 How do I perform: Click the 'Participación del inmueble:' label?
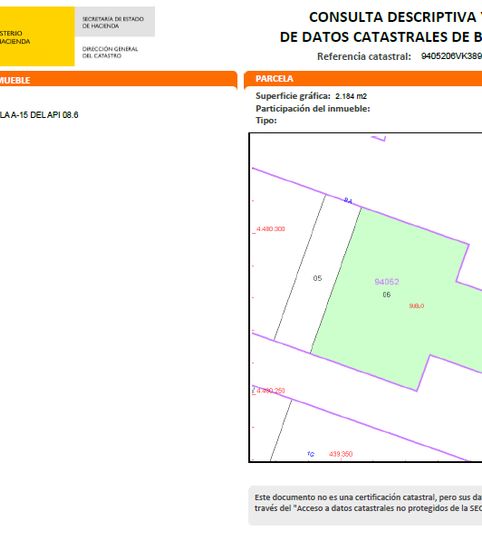coord(313,109)
